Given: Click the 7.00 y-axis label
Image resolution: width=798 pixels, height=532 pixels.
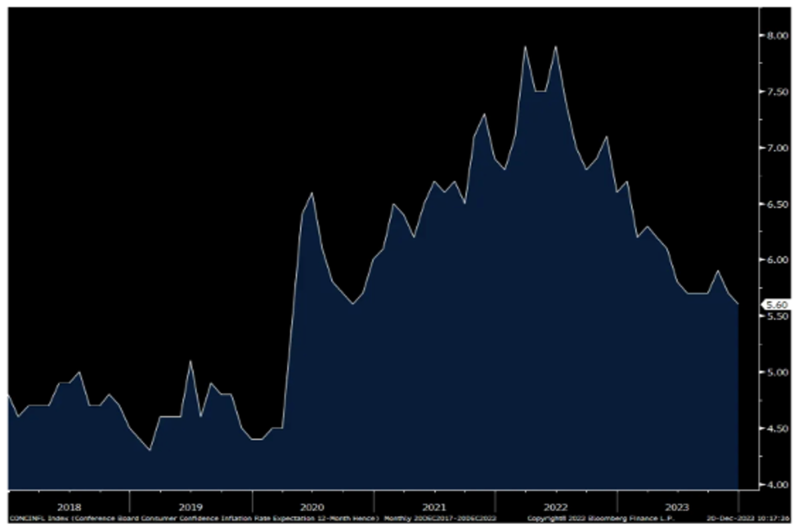Looking at the screenshot, I should pos(773,148).
